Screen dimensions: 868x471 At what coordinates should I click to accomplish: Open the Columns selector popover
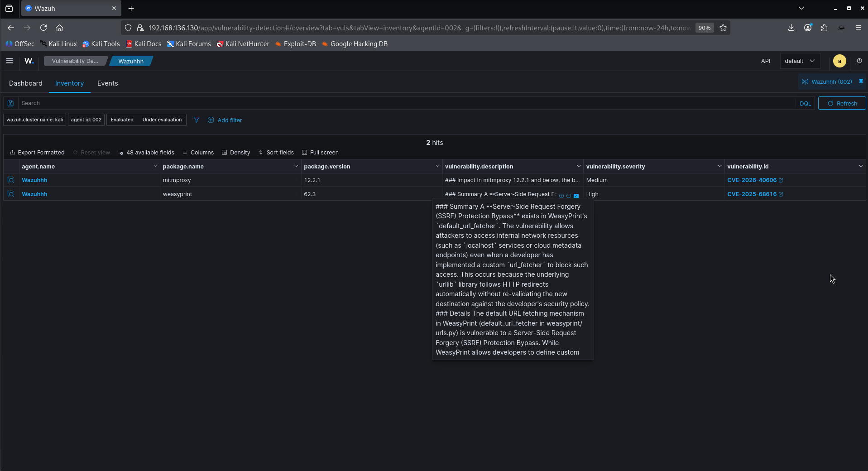[198, 153]
